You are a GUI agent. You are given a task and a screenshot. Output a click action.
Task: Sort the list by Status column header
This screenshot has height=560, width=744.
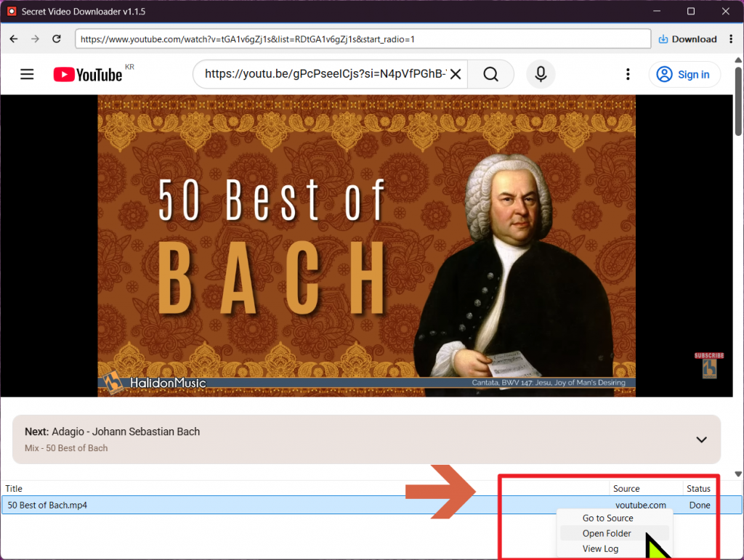[x=698, y=488]
